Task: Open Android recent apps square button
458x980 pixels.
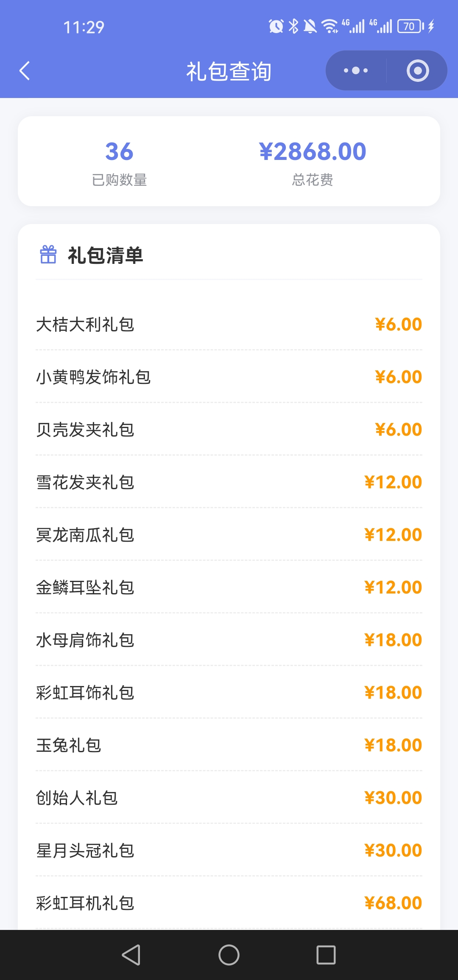Action: [x=326, y=955]
